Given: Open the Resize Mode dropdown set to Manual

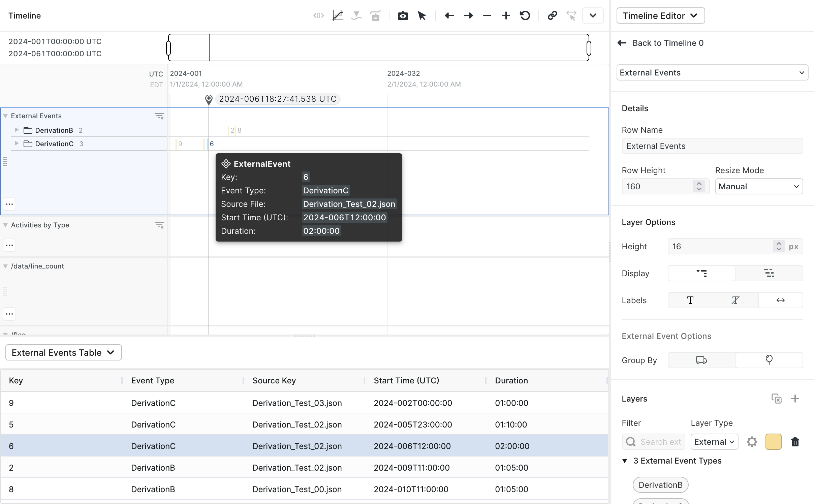Looking at the screenshot, I should 759,186.
